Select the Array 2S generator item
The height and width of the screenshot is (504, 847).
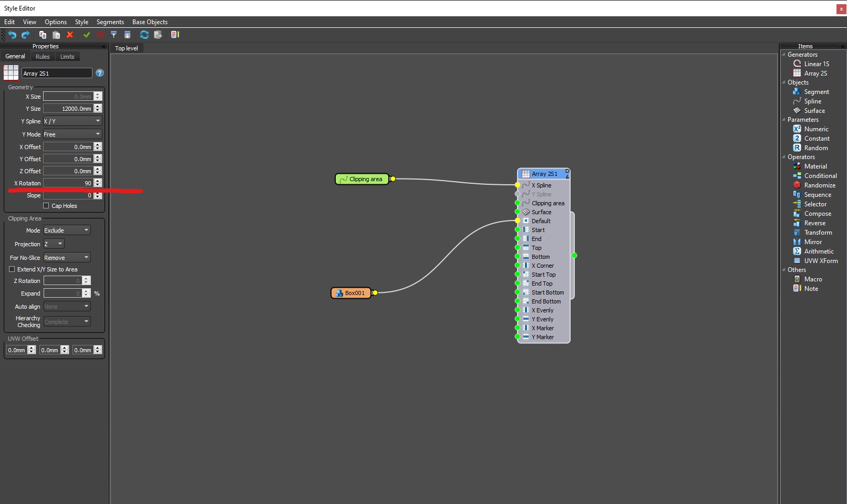815,73
